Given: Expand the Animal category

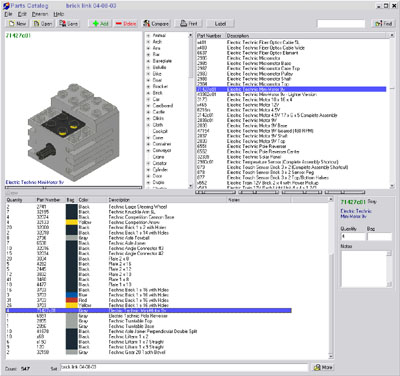Looking at the screenshot, I should 148,35.
